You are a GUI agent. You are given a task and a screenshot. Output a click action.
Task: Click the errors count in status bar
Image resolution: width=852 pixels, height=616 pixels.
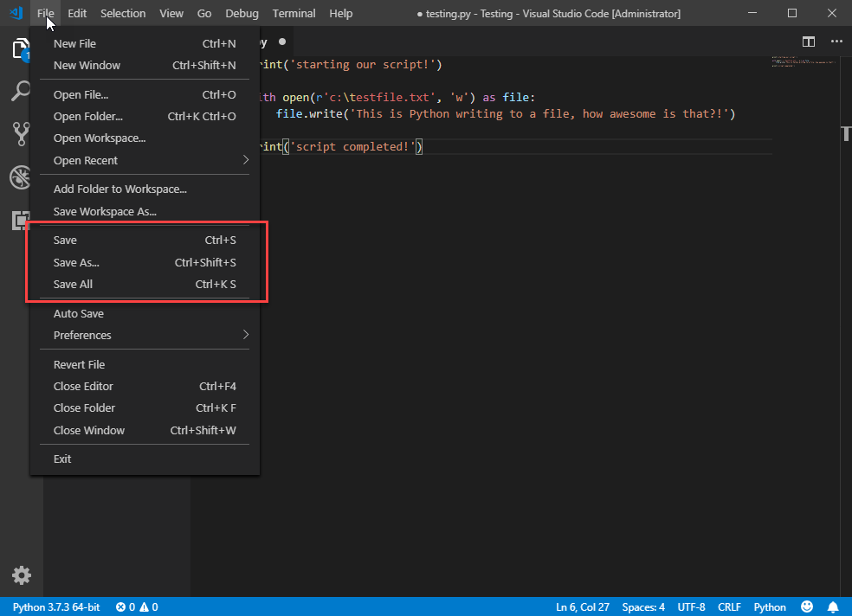click(x=126, y=606)
